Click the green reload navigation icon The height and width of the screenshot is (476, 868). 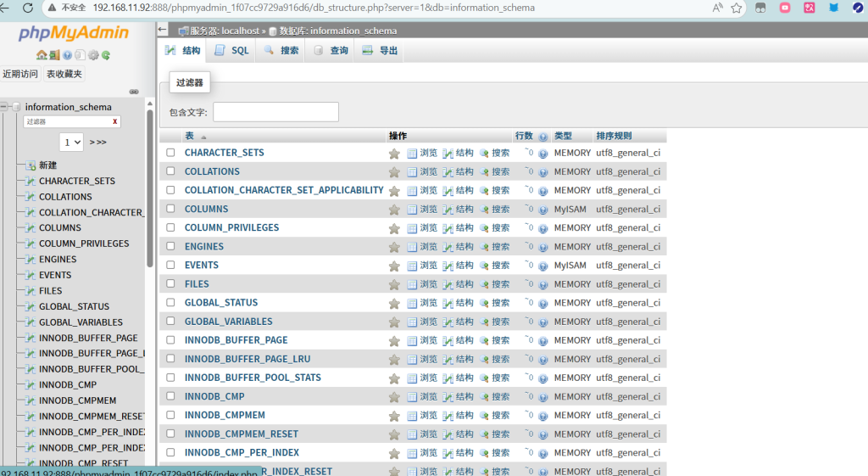point(106,55)
